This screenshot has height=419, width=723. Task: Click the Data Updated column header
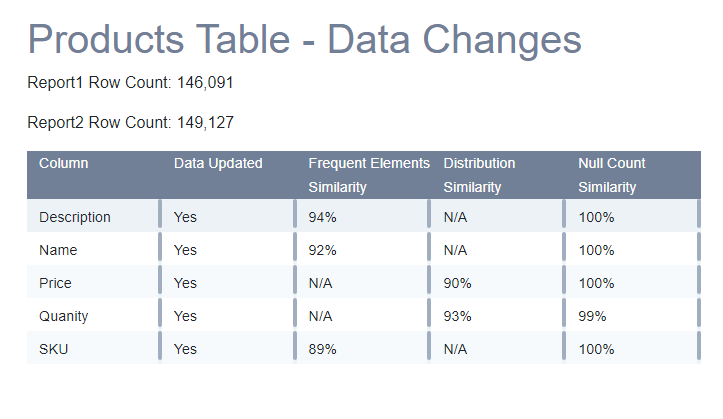pyautogui.click(x=218, y=163)
